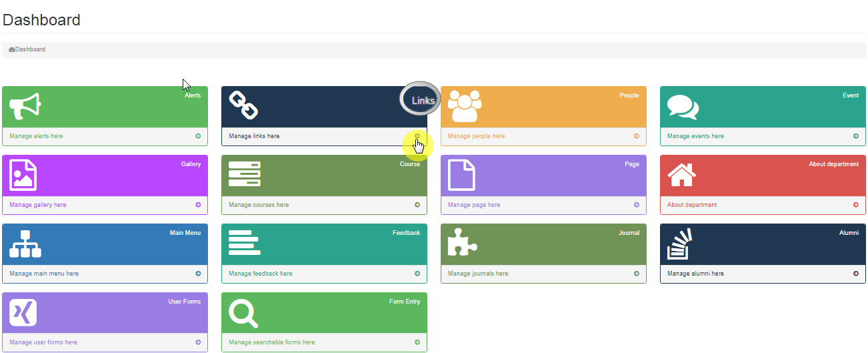
Task: Follow the 'Manage feedback here' link
Action: (261, 274)
